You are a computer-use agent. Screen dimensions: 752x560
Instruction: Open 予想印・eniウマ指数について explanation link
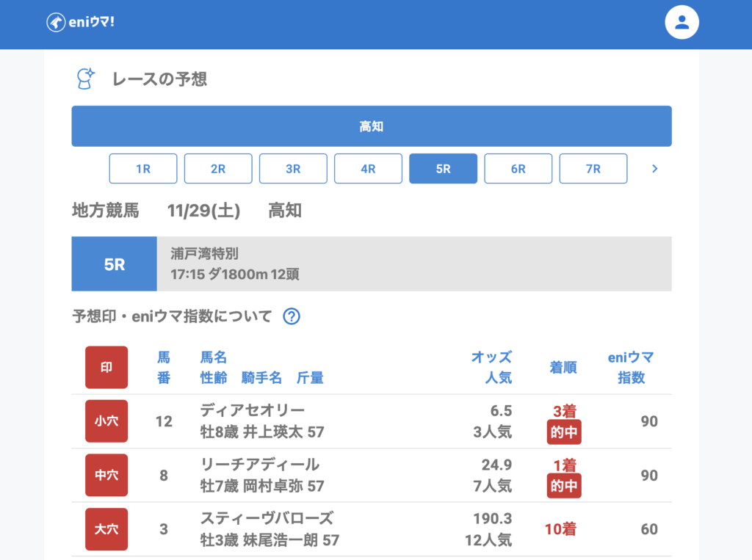172,316
